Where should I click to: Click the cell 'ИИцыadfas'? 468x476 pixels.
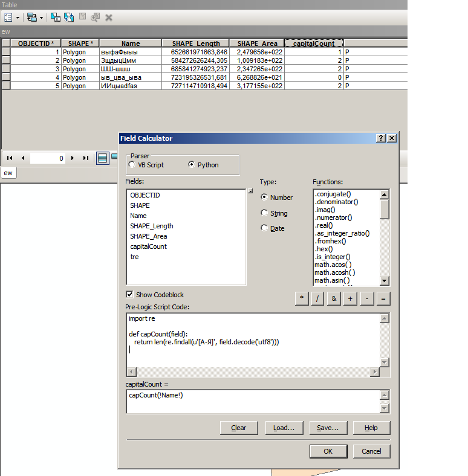131,86
